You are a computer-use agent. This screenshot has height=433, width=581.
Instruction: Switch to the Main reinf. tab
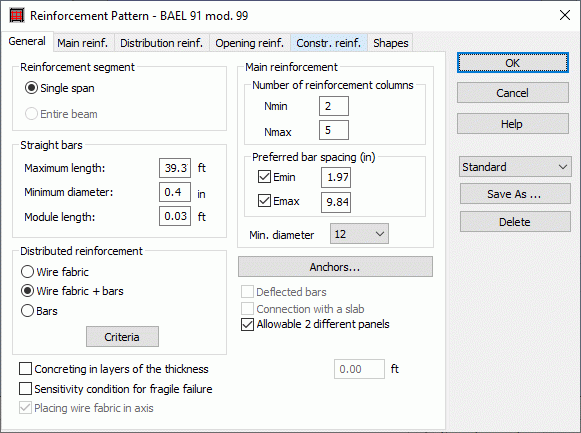[x=83, y=43]
